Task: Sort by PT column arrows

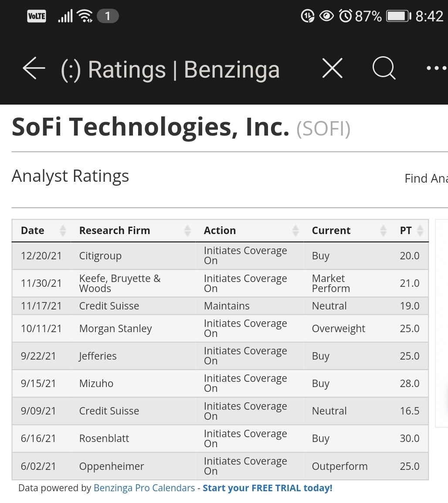Action: tap(420, 231)
